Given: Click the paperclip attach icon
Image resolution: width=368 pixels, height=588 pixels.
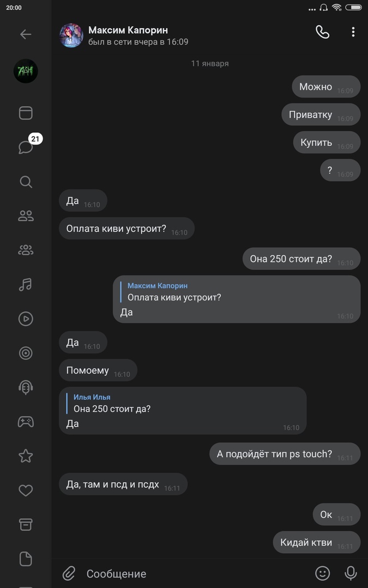Looking at the screenshot, I should point(69,573).
